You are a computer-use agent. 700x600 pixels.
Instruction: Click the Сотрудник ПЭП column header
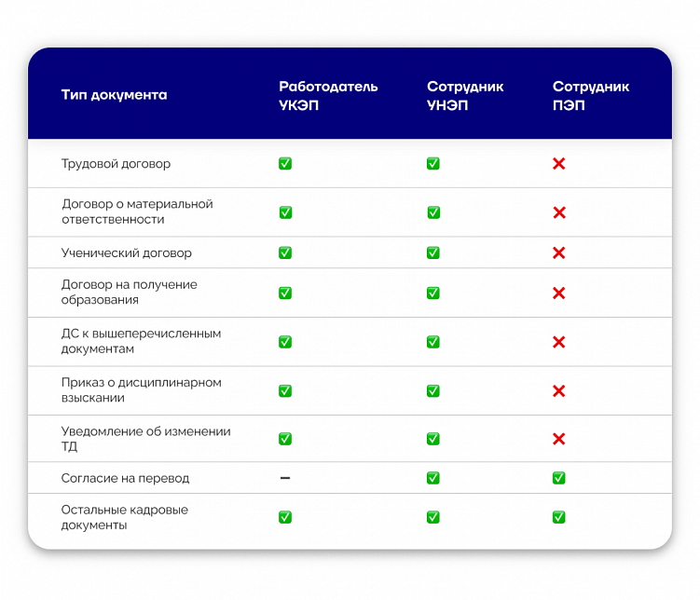591,96
